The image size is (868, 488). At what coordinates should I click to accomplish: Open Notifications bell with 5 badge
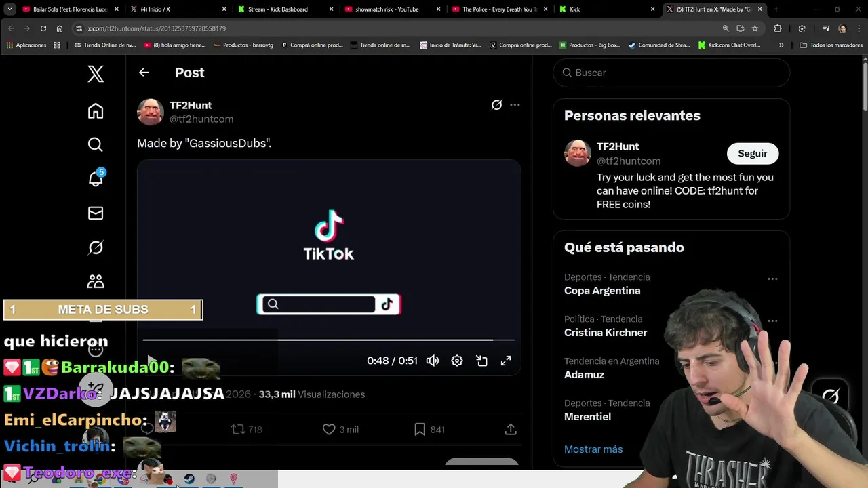tap(96, 178)
